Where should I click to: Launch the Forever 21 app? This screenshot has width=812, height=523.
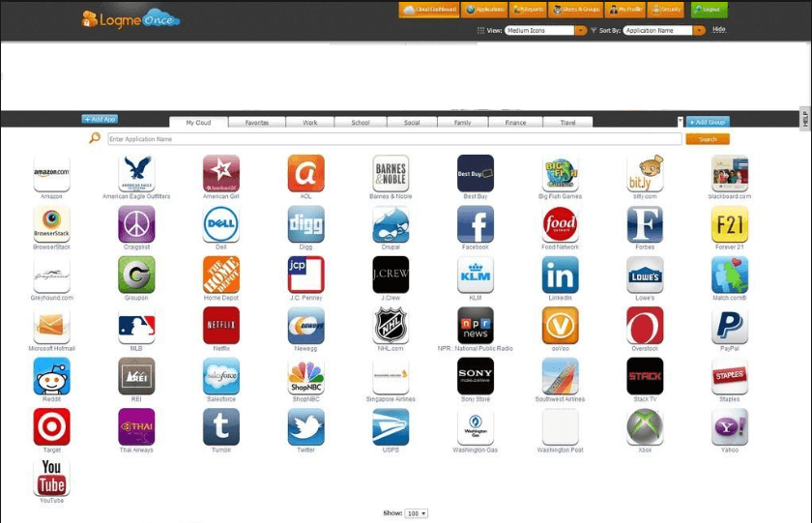pos(730,223)
